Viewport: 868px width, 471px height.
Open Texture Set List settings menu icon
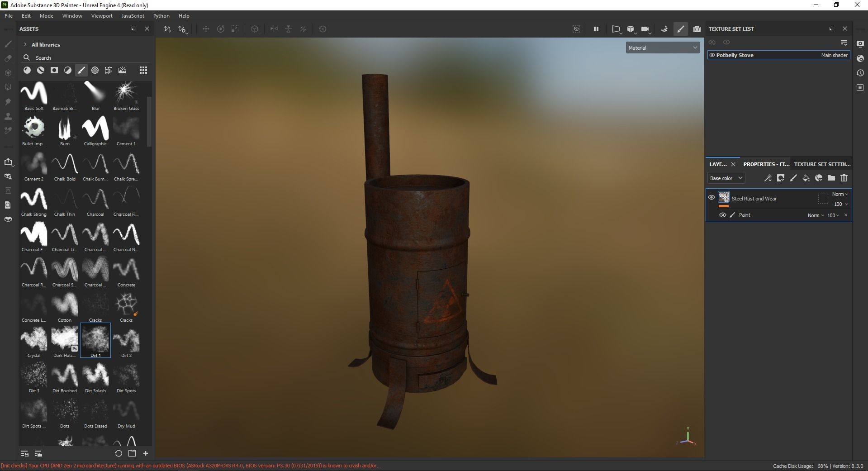[x=844, y=42]
